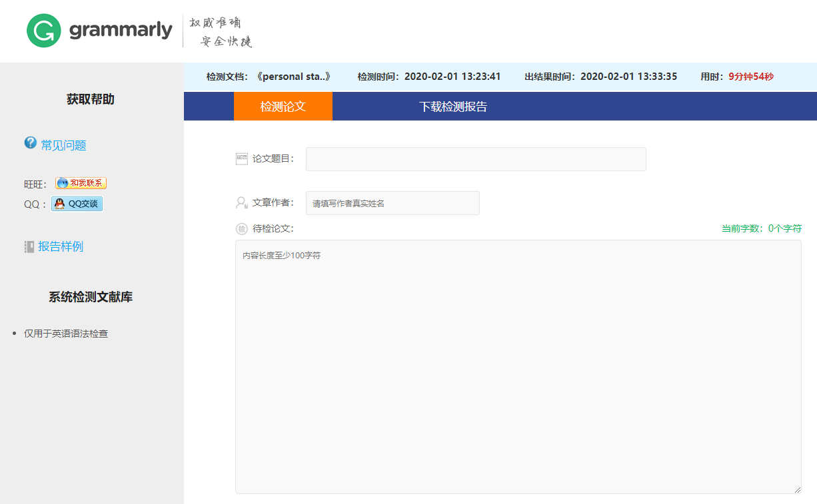Click the 9分钟54秒 elapsed time text
This screenshot has height=504, width=817.
pyautogui.click(x=751, y=77)
